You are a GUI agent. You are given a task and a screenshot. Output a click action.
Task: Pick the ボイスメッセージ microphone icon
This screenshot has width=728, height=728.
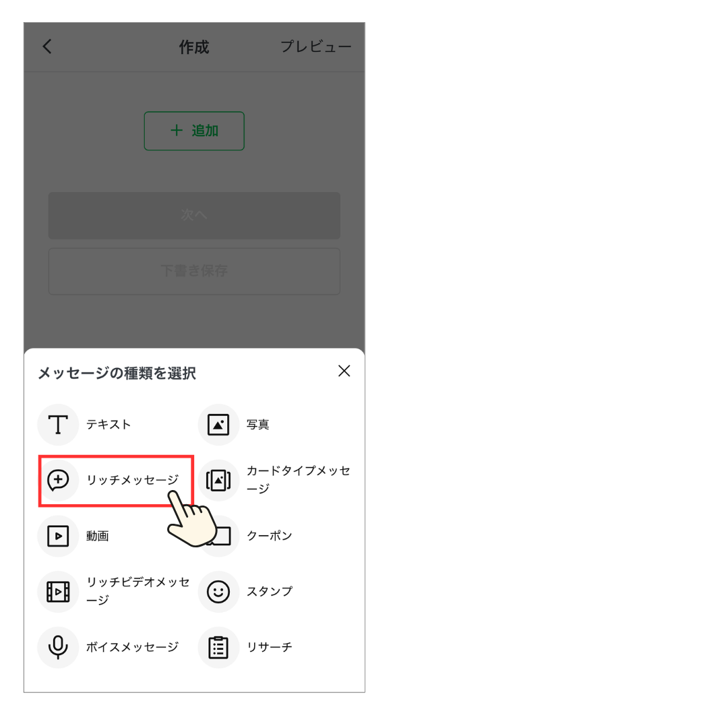[x=58, y=647]
